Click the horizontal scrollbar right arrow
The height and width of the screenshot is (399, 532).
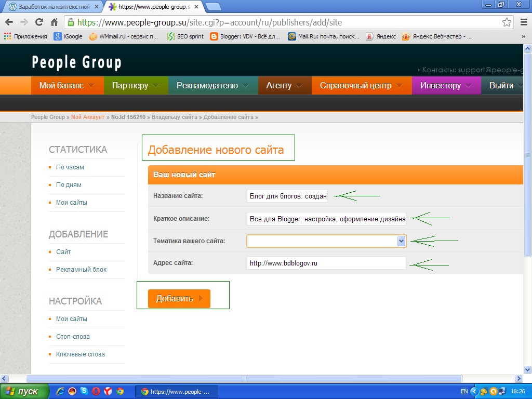(518, 378)
